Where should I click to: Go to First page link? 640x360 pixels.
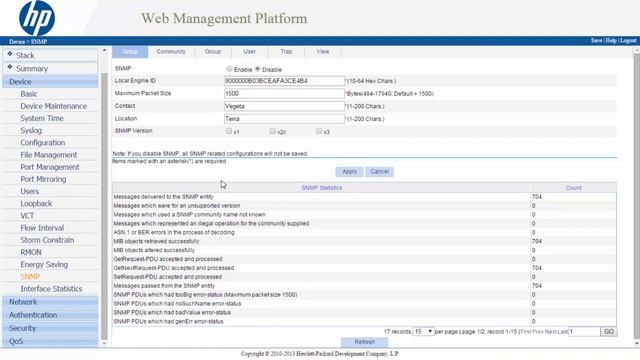tap(527, 332)
